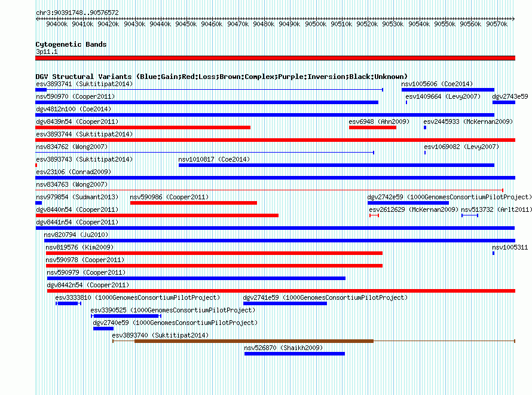The image size is (532, 395).
Task: Open nsv590986 (Cooper2011) red loss bar
Action: click(x=194, y=203)
